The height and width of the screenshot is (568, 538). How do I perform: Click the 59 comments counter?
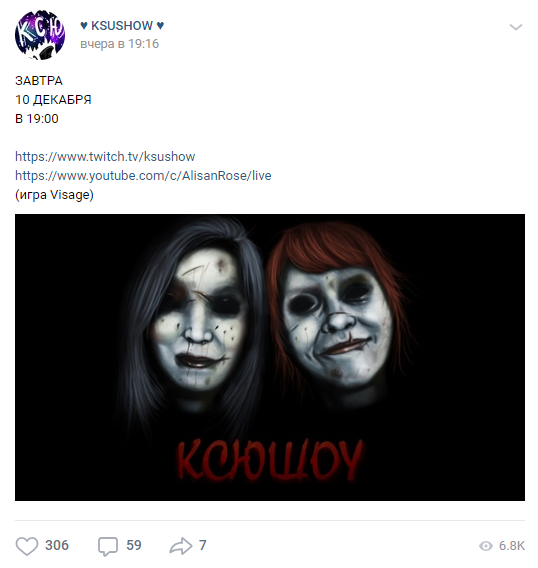[x=134, y=545]
